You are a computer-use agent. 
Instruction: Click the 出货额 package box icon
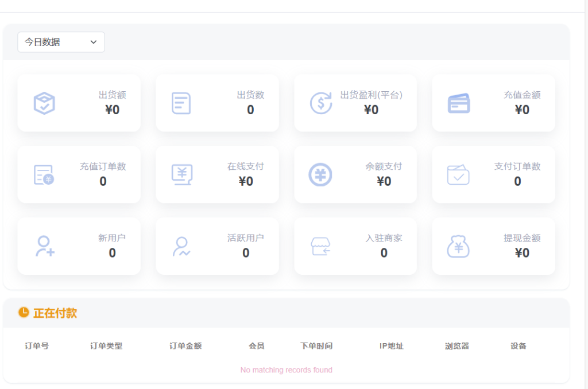[44, 103]
